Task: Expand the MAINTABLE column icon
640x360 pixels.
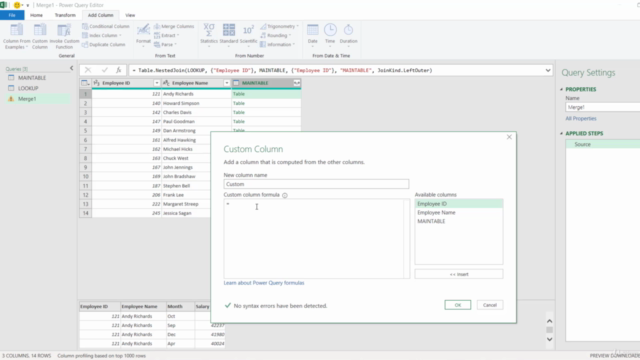Action: 297,83
